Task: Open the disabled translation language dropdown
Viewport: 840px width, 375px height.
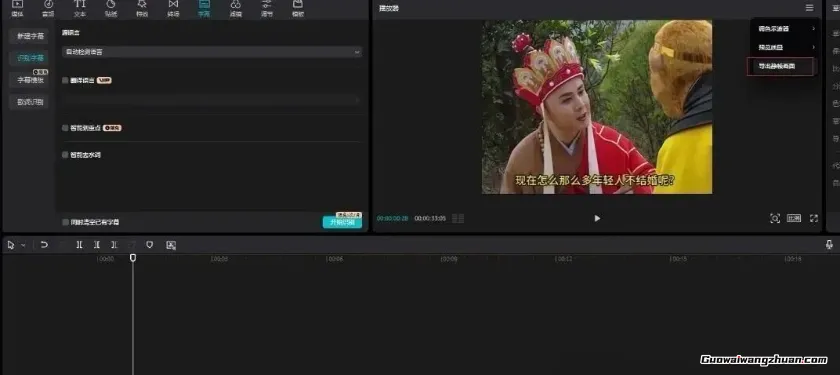Action: pyautogui.click(x=212, y=100)
